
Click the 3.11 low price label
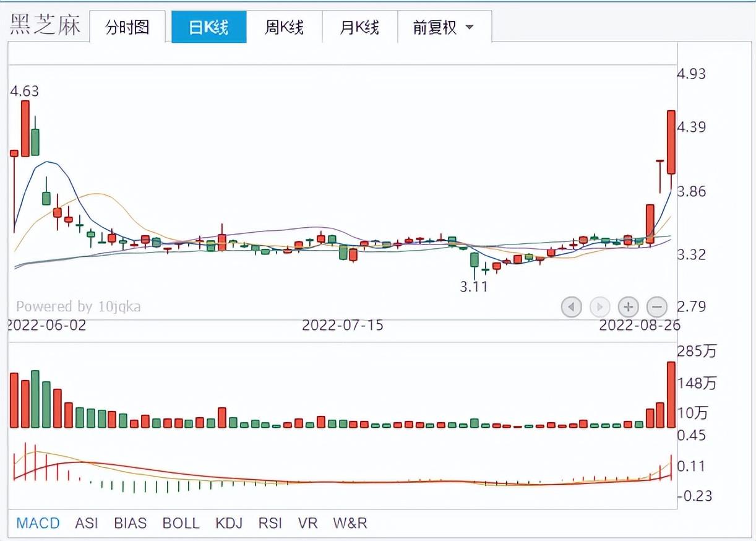coord(473,287)
